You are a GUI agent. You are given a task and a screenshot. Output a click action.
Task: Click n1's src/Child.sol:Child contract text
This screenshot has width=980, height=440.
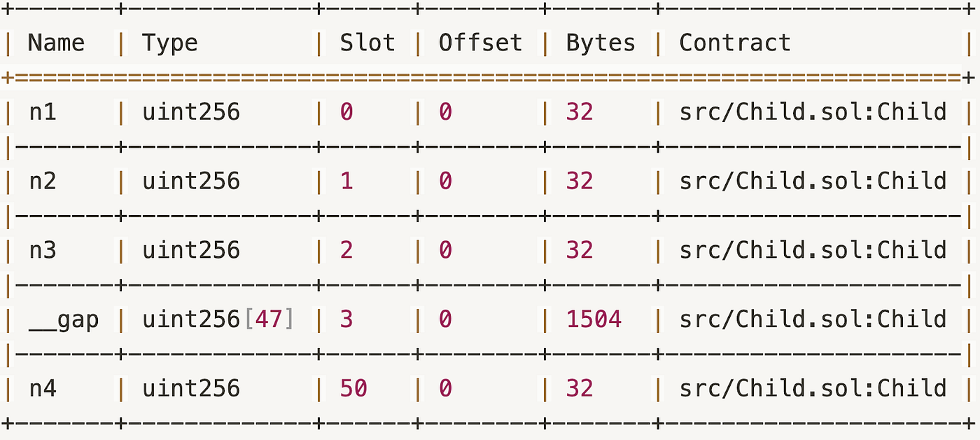pyautogui.click(x=813, y=112)
